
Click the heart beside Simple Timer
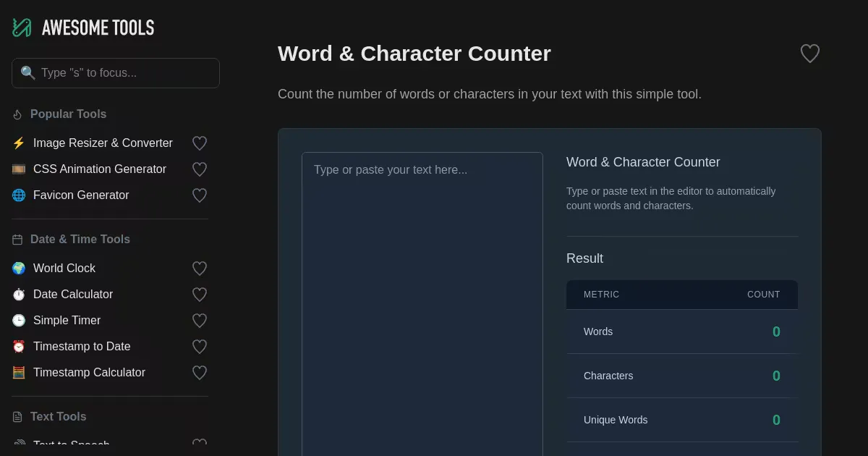(x=200, y=321)
